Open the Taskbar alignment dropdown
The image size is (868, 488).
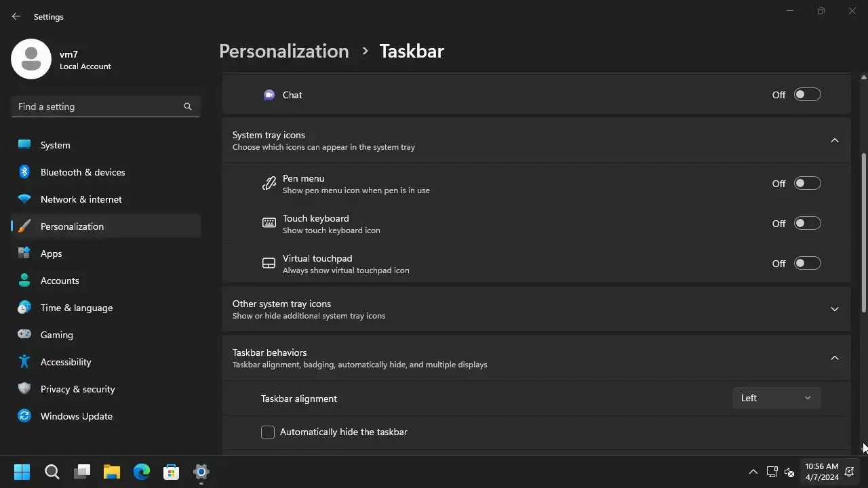tap(776, 399)
